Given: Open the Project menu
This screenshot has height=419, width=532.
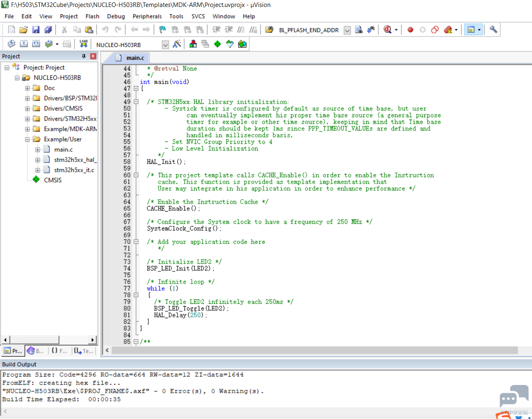Looking at the screenshot, I should pyautogui.click(x=69, y=16).
